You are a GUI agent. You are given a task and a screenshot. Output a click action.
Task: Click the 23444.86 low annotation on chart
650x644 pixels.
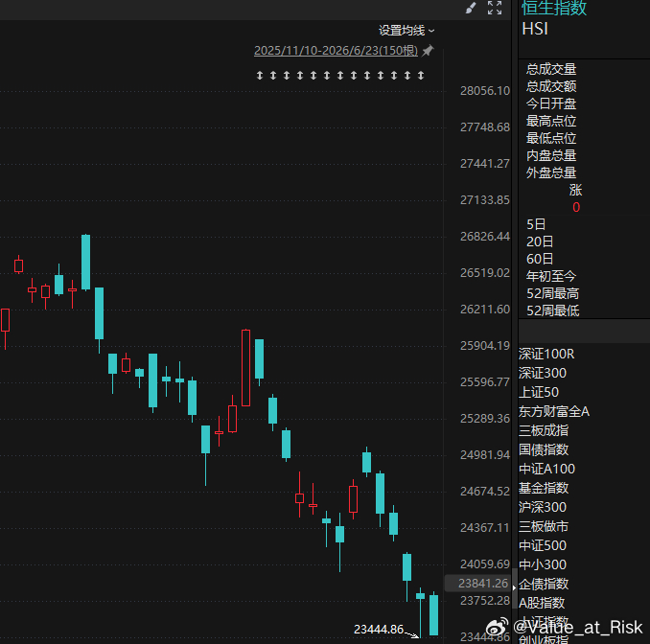[x=379, y=630]
